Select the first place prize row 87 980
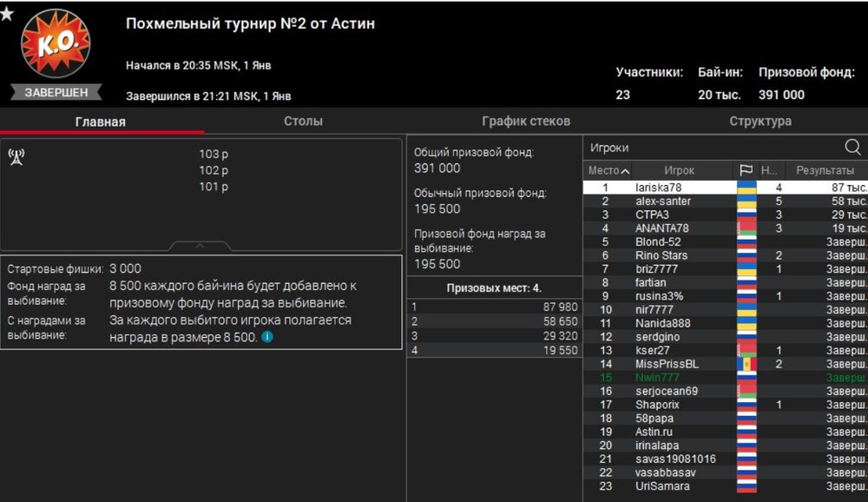The height and width of the screenshot is (502, 868). tap(495, 307)
